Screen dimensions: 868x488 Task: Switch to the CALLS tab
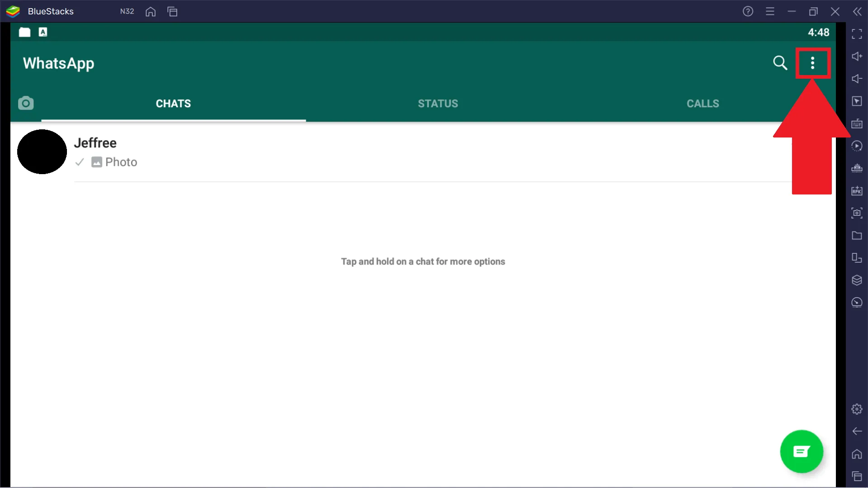pos(702,104)
